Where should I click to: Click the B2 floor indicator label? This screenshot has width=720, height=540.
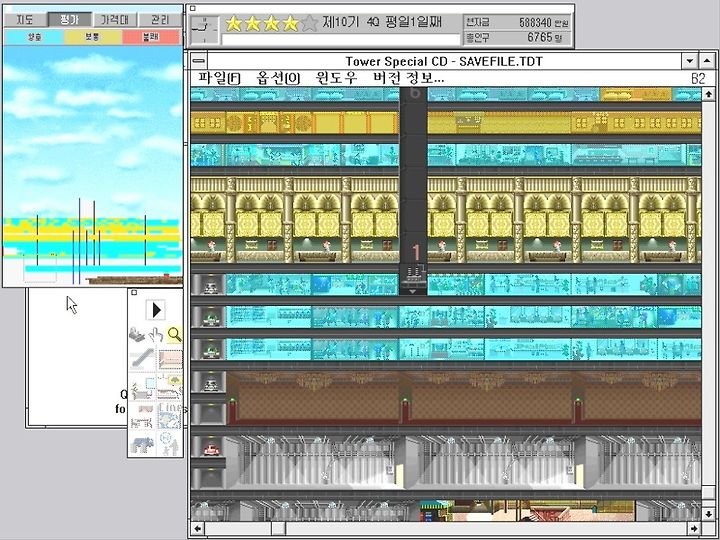(x=698, y=79)
